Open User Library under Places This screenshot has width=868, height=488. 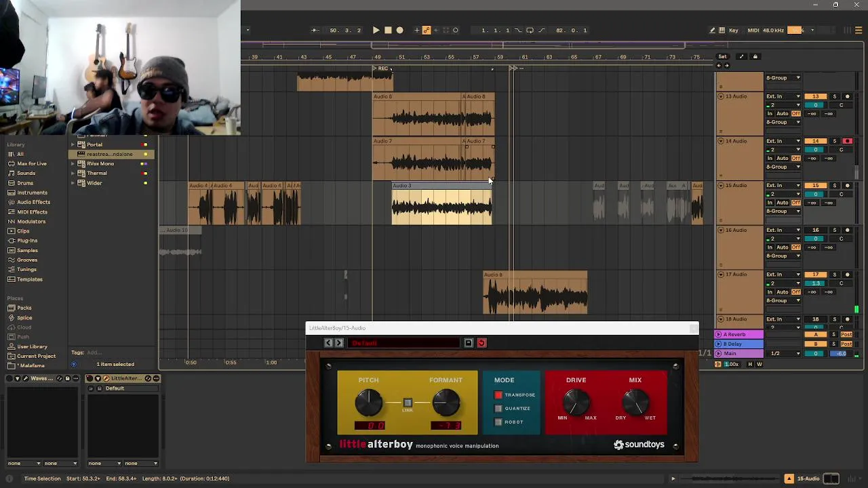point(32,346)
